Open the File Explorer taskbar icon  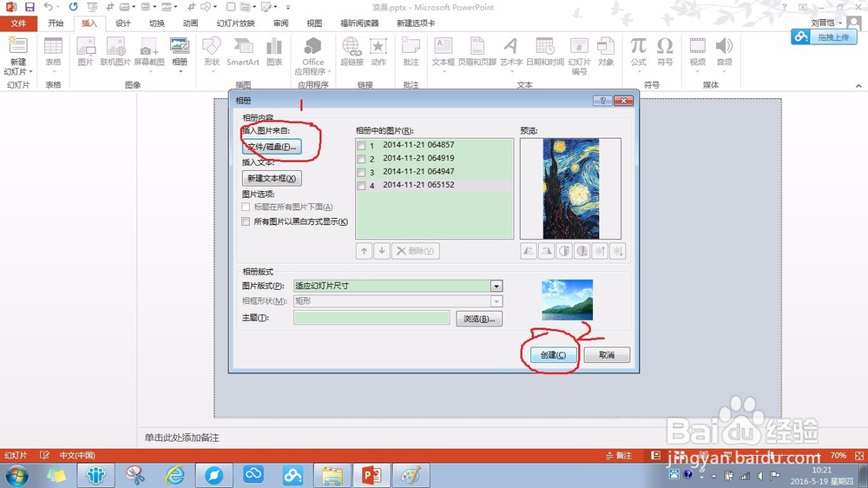click(332, 475)
